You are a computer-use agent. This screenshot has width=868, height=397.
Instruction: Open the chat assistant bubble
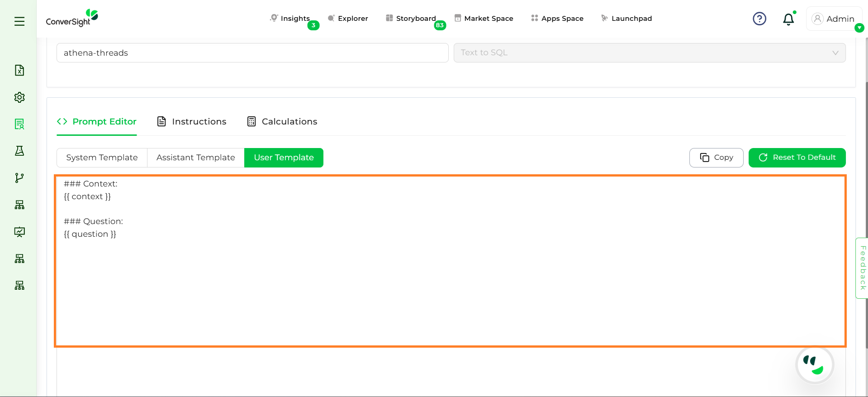815,365
